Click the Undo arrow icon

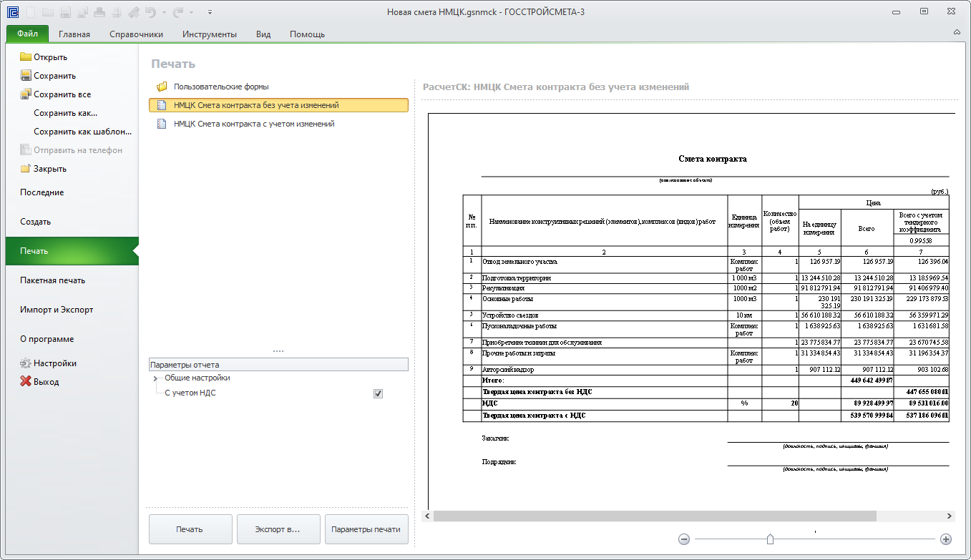point(150,11)
